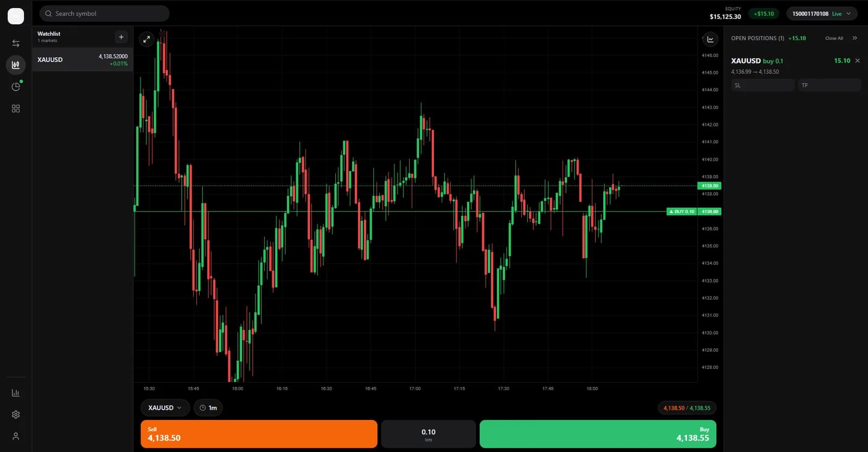Open the settings gear in the sidebar

point(16,415)
